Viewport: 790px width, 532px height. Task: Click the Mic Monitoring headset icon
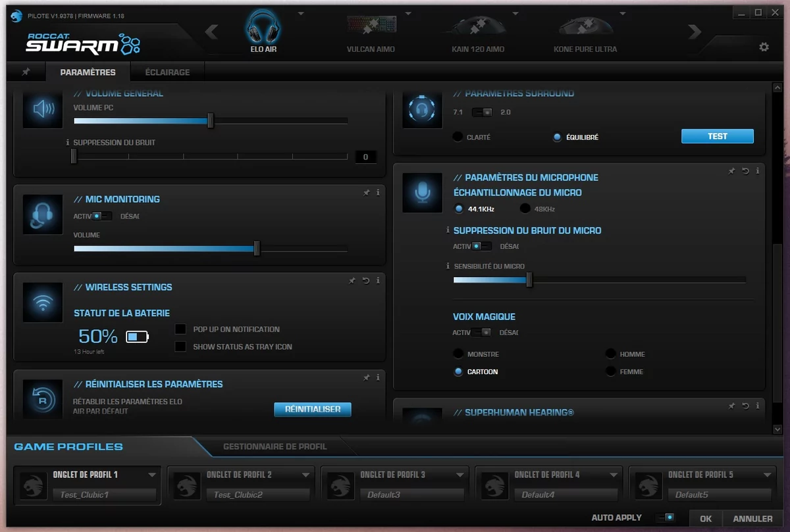click(43, 214)
